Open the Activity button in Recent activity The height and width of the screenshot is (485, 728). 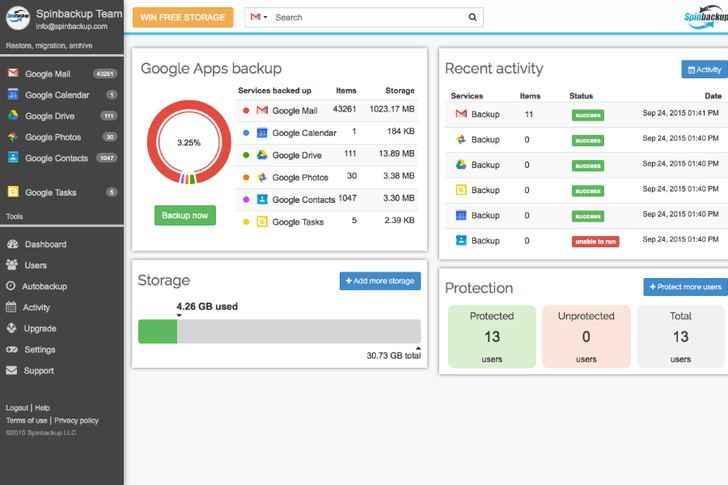tap(704, 70)
